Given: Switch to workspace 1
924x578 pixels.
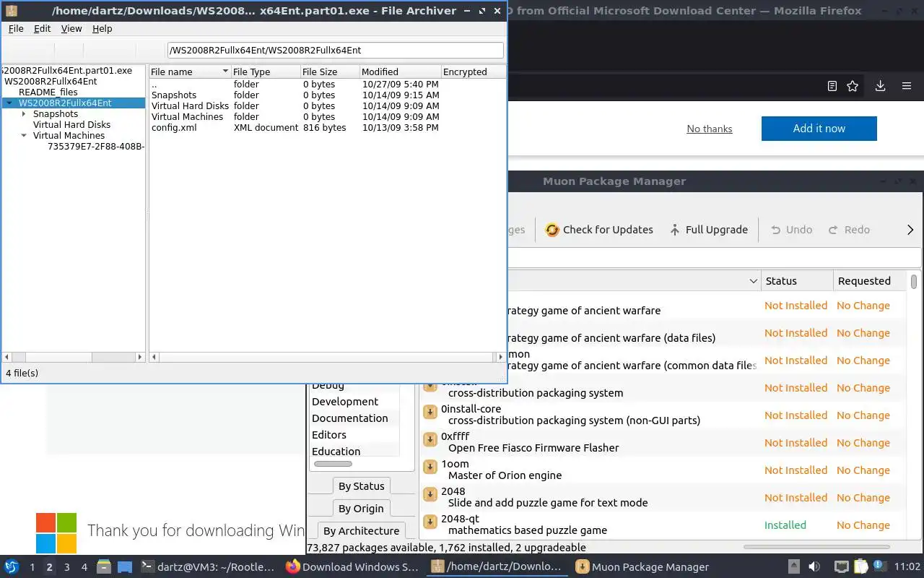Looking at the screenshot, I should pyautogui.click(x=32, y=567).
